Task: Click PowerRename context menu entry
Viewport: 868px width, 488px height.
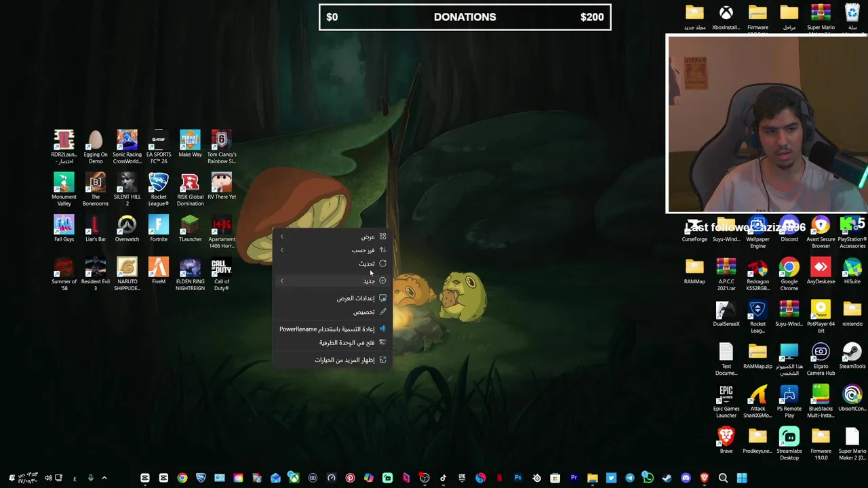Action: click(332, 329)
